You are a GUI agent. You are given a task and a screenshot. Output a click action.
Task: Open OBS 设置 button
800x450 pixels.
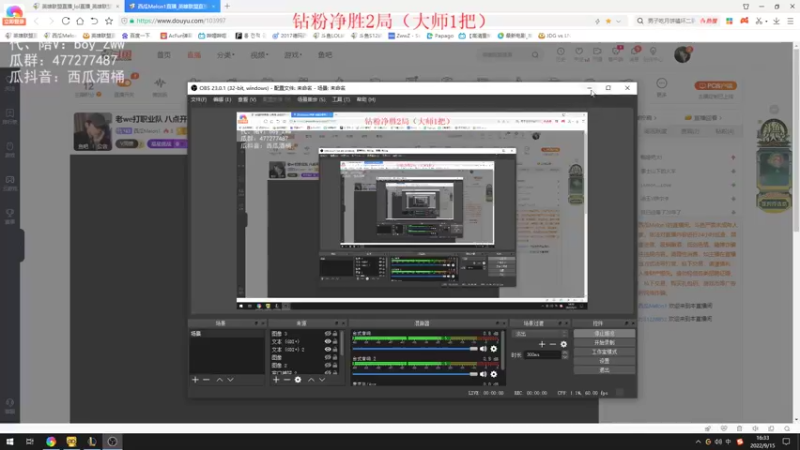click(x=605, y=361)
